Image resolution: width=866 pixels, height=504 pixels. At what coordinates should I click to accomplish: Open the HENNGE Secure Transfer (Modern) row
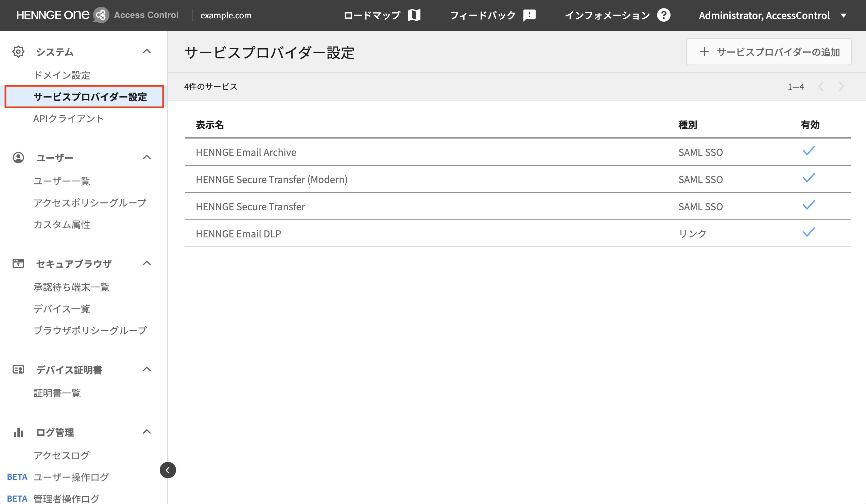point(518,179)
